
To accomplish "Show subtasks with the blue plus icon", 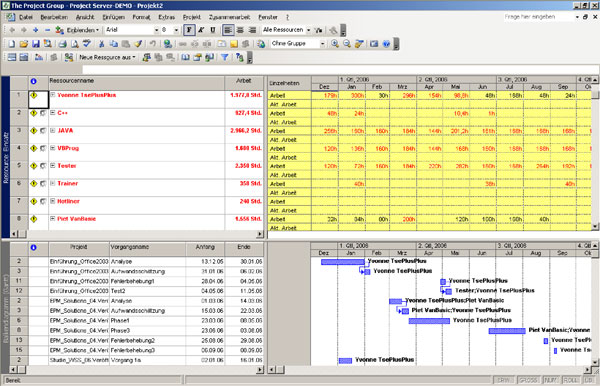I will pyautogui.click(x=36, y=30).
